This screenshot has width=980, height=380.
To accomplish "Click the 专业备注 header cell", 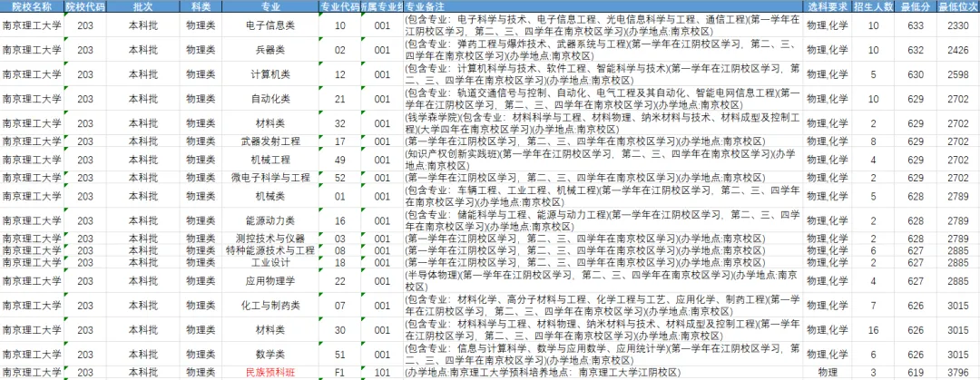I will pos(603,7).
